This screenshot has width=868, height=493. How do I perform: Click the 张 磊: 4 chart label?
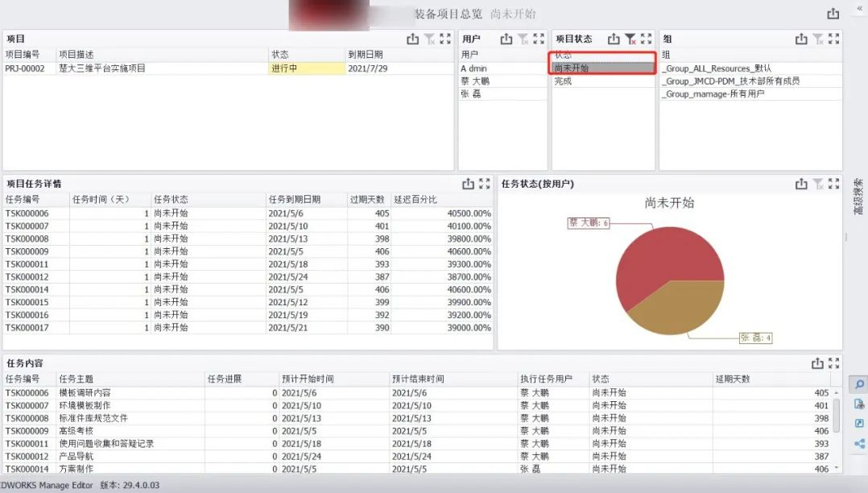[755, 338]
